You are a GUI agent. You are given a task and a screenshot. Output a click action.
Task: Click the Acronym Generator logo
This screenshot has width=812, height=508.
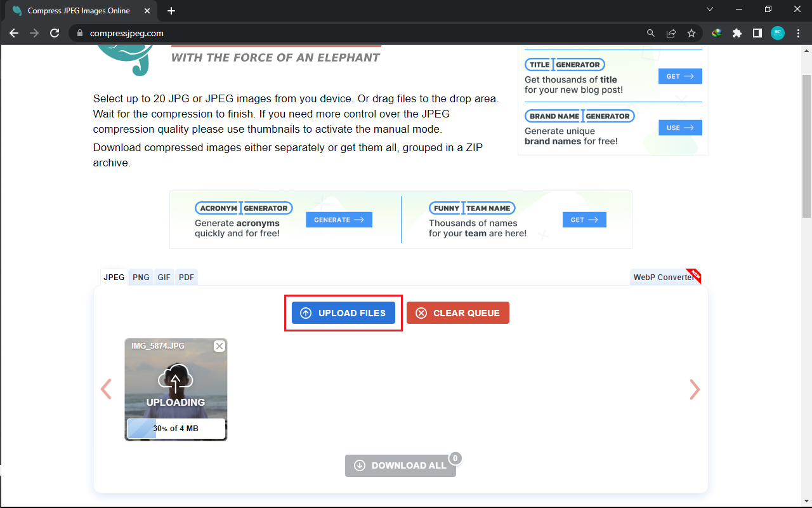coord(244,208)
